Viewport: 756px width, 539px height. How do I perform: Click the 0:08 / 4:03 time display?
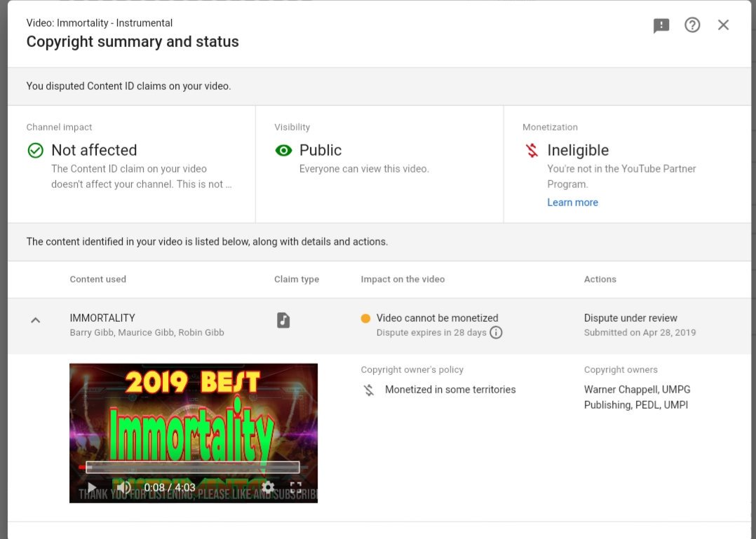point(170,487)
